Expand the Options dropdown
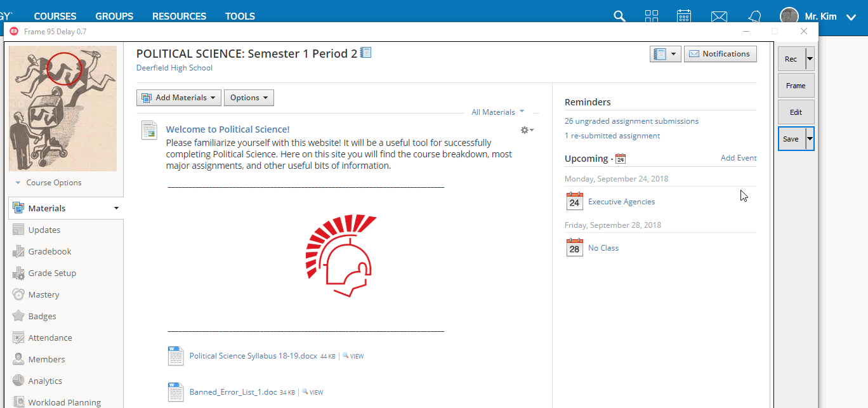The height and width of the screenshot is (408, 868). [x=249, y=98]
